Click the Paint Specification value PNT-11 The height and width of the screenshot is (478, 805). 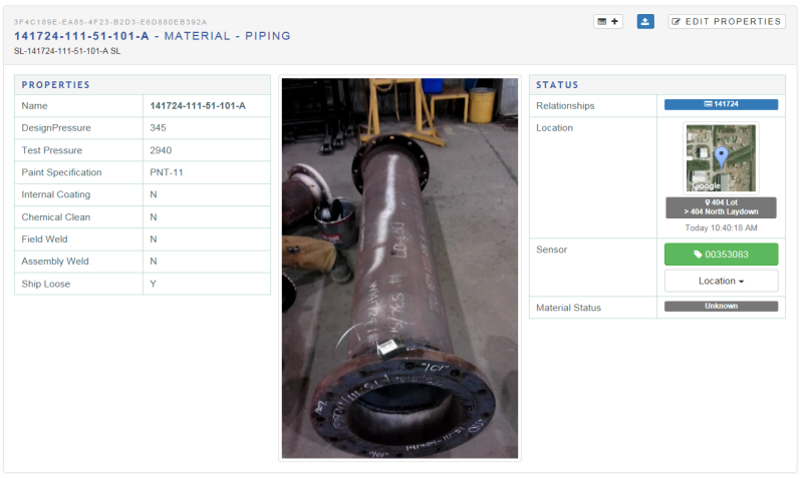coord(166,172)
